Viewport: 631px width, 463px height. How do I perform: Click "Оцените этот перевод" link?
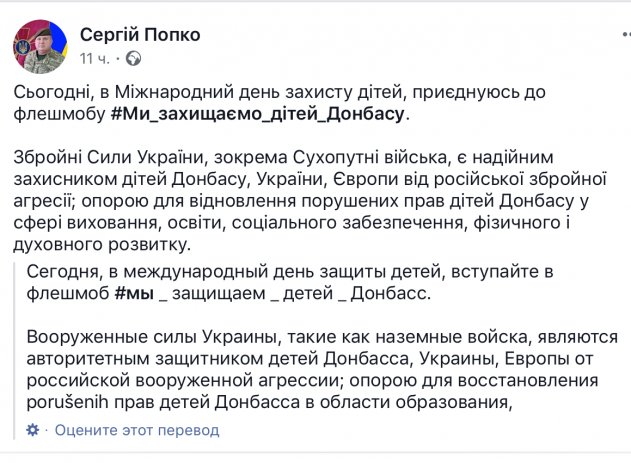(136, 430)
